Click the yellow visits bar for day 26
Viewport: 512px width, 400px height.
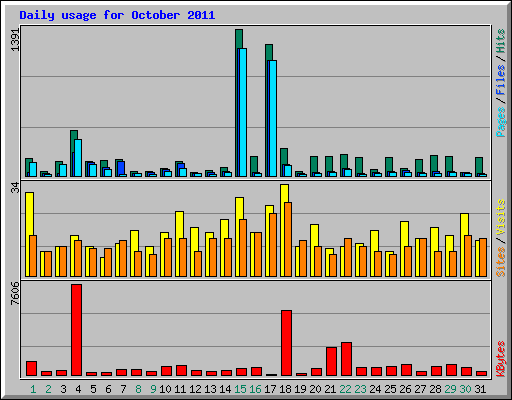(x=404, y=233)
